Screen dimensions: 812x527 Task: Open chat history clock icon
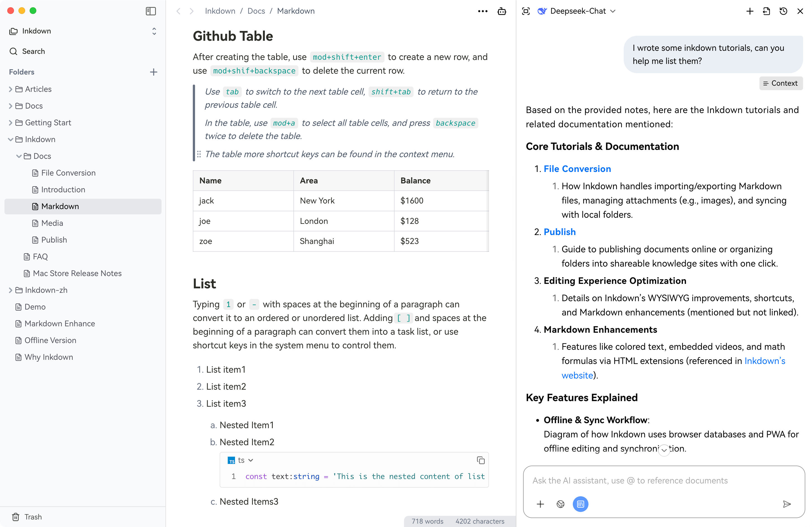(783, 11)
